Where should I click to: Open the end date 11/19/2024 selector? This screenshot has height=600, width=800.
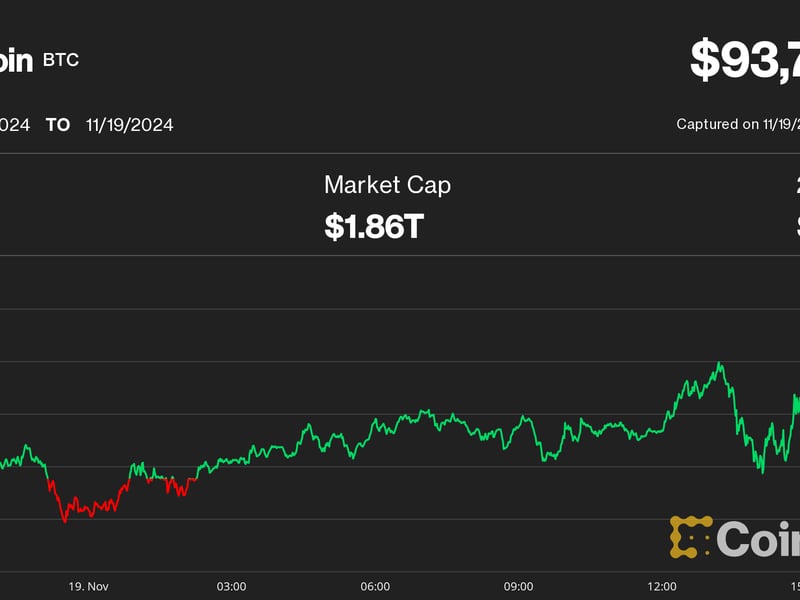129,125
